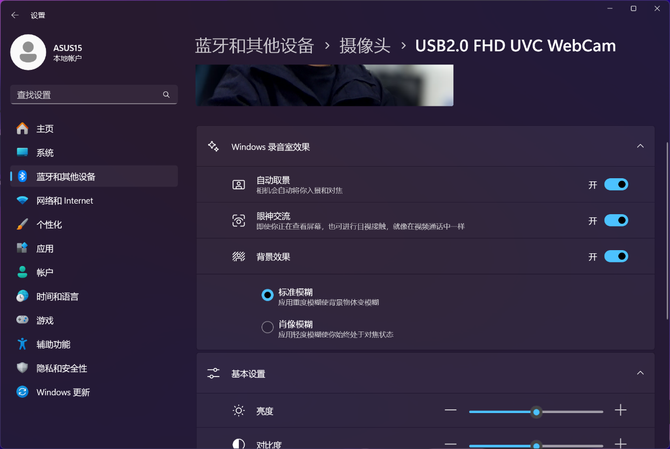The image size is (670, 449).
Task: Select 肖像模糊 radio option
Action: [x=267, y=327]
